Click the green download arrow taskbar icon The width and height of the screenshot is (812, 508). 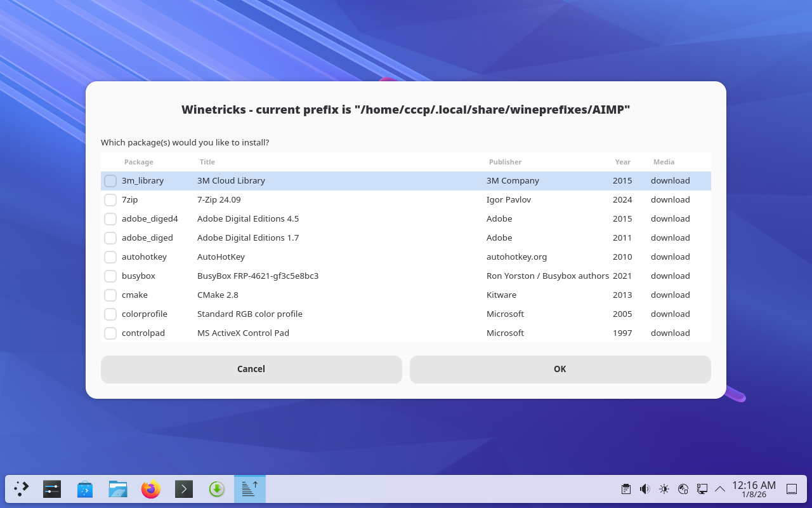coord(217,489)
